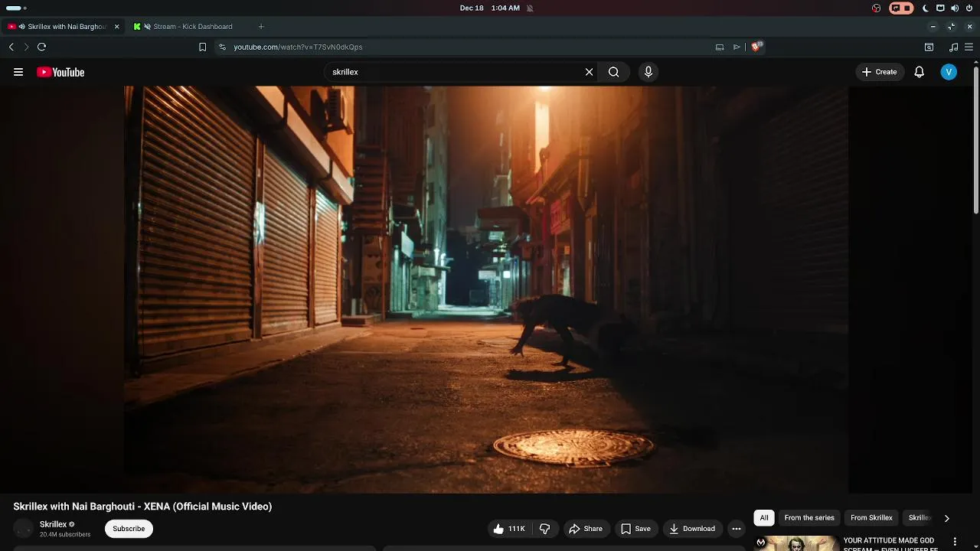The image size is (980, 551).
Task: Open the Skrillex channel avatar
Action: (24, 529)
